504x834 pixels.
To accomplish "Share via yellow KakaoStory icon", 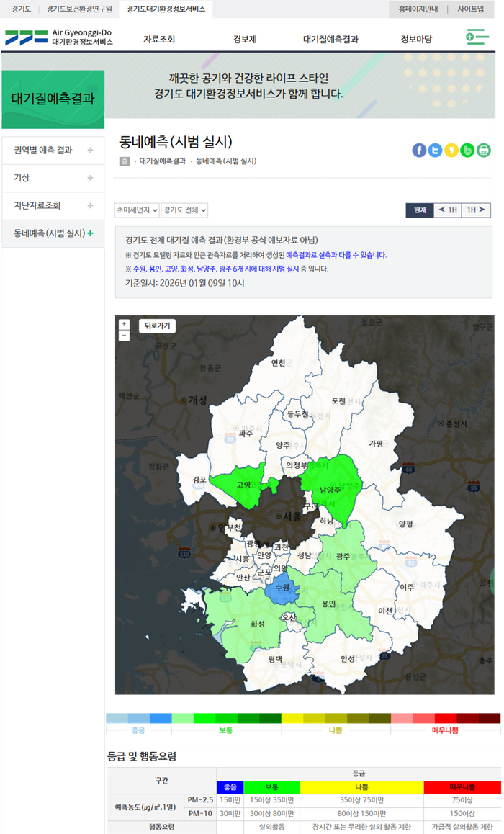I will point(451,150).
